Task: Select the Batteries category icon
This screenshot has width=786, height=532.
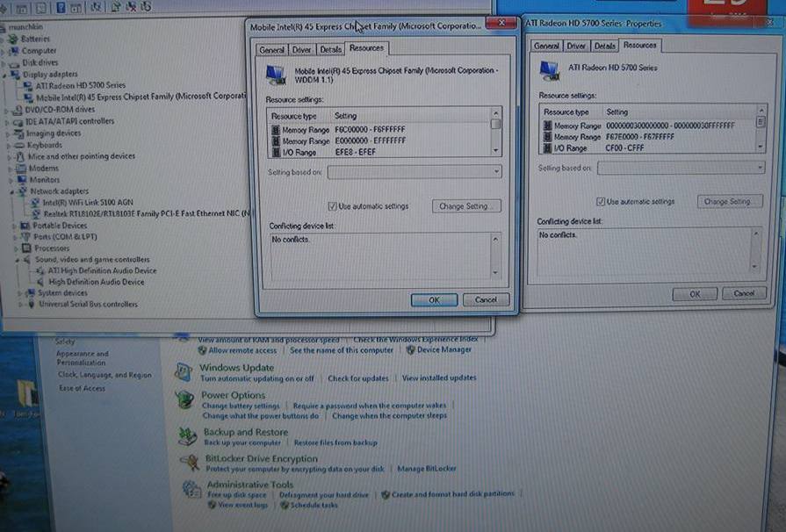Action: (13, 39)
